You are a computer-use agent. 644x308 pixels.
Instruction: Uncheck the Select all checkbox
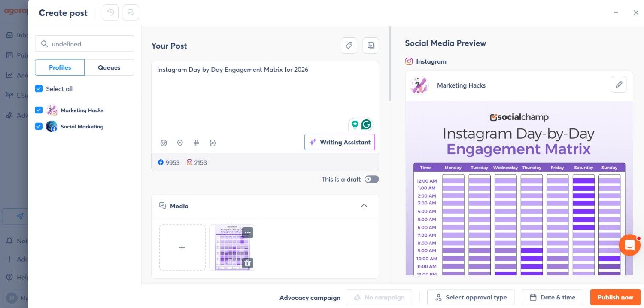tap(39, 88)
